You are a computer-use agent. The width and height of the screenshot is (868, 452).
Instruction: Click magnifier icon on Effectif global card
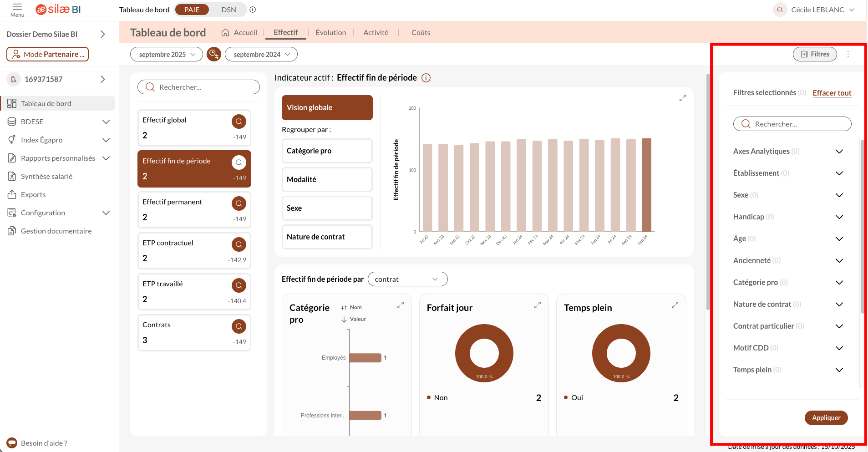(239, 122)
